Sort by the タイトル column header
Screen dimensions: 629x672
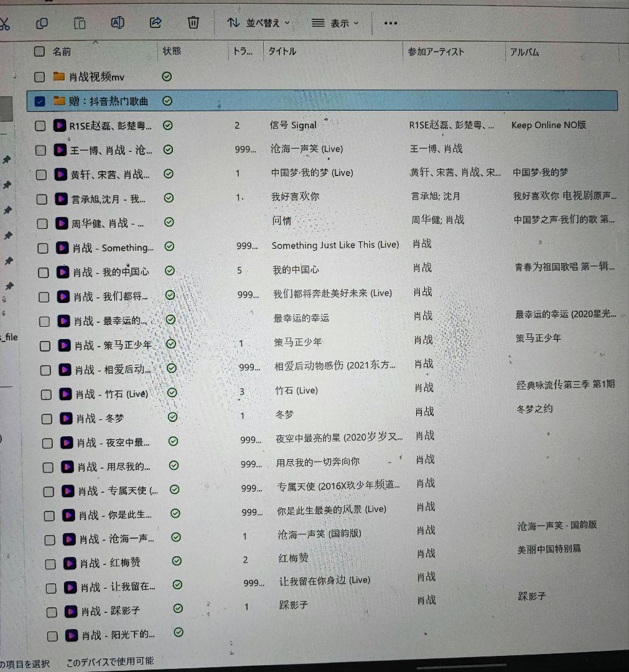click(282, 52)
